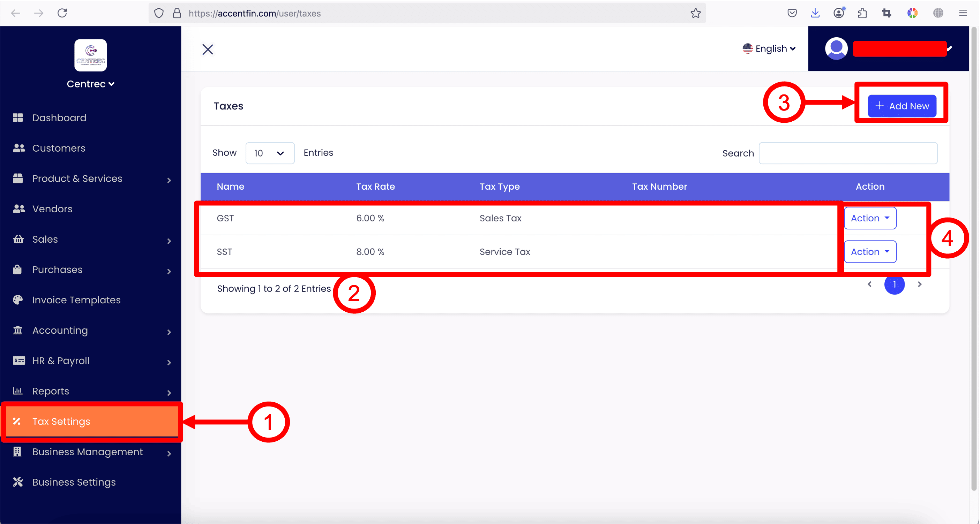The height and width of the screenshot is (524, 980).
Task: Go to pagination page 1
Action: pyautogui.click(x=894, y=284)
